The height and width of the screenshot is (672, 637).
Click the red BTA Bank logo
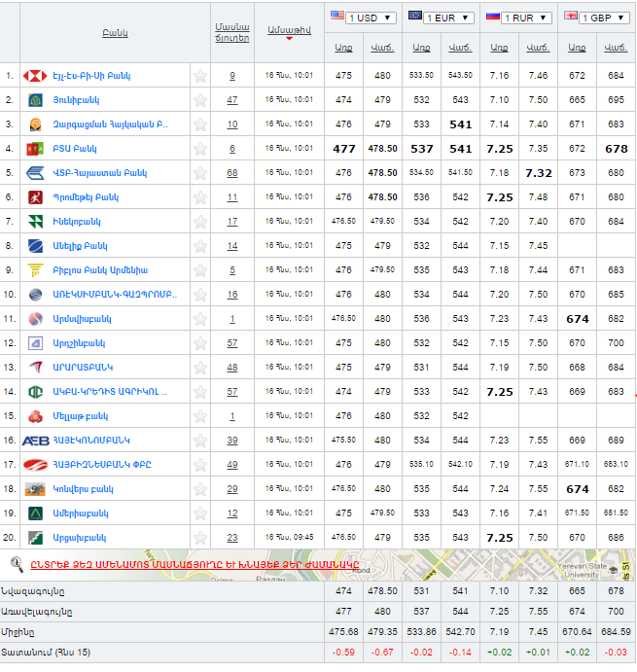[35, 149]
